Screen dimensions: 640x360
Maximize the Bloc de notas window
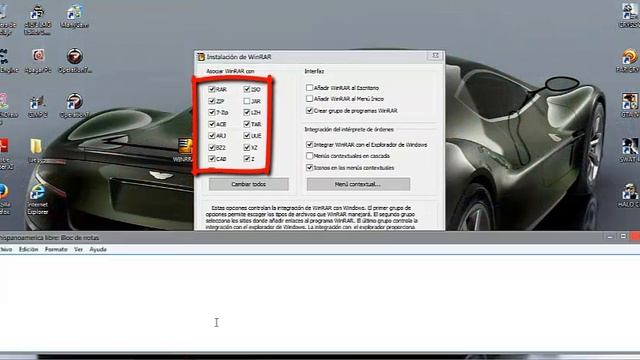(623, 237)
